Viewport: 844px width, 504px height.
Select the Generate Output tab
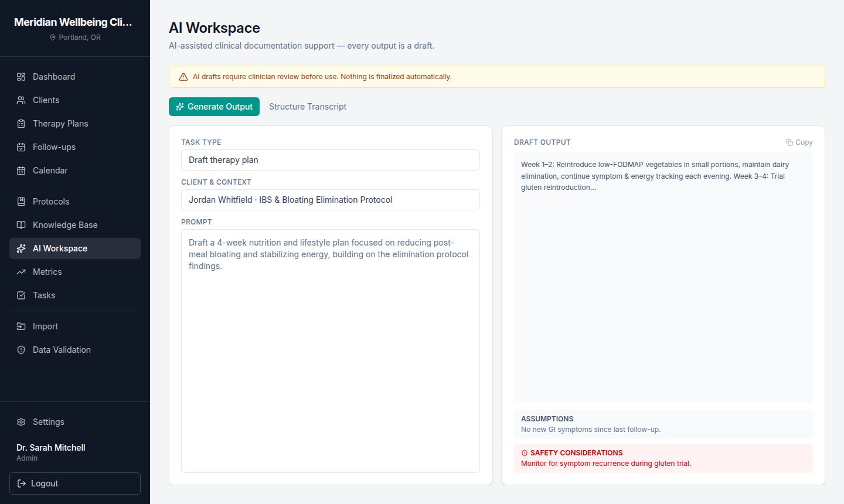214,107
